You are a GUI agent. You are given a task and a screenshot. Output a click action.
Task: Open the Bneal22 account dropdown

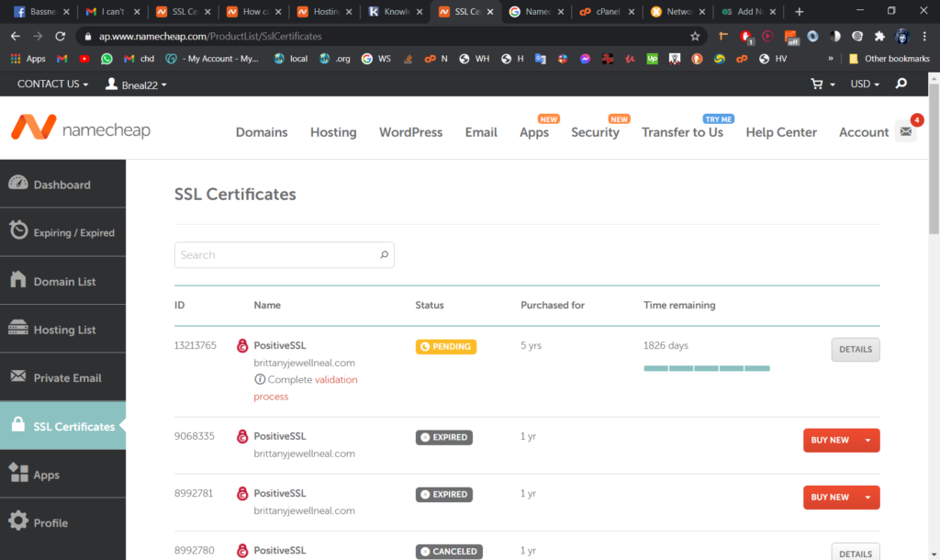[136, 84]
